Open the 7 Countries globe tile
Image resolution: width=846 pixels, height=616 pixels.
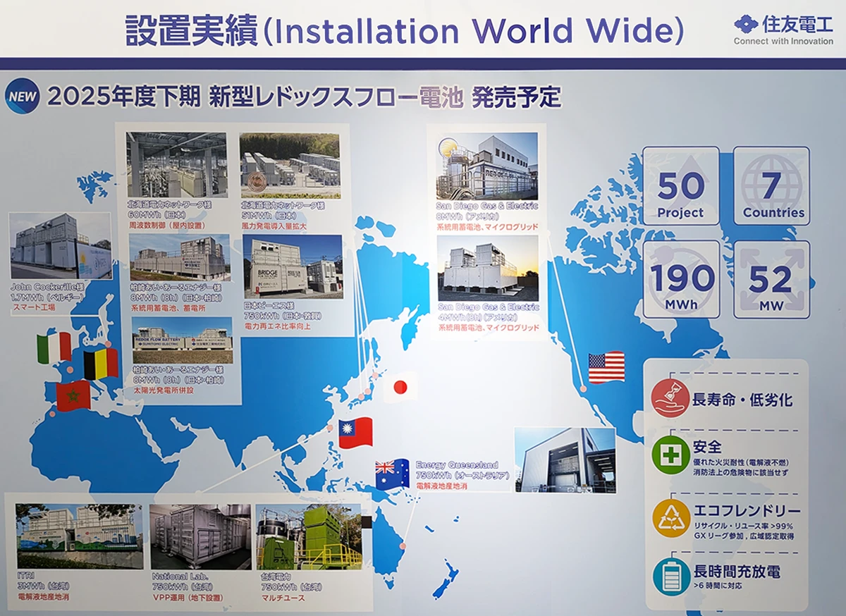pyautogui.click(x=772, y=185)
